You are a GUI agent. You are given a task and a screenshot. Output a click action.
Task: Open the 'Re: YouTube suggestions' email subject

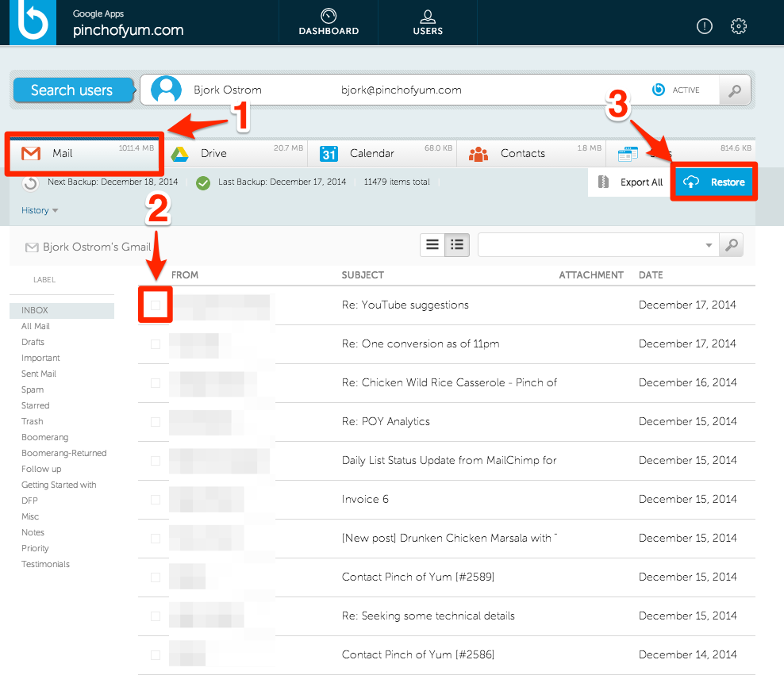[x=405, y=305]
